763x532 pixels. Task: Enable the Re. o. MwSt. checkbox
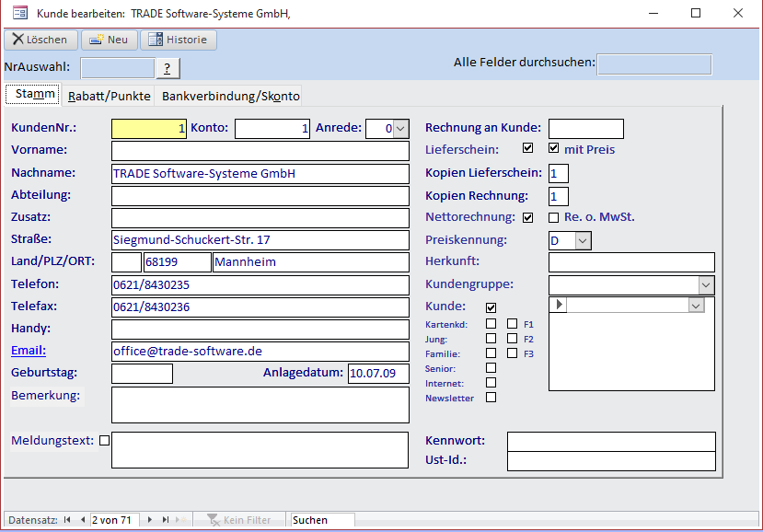553,217
